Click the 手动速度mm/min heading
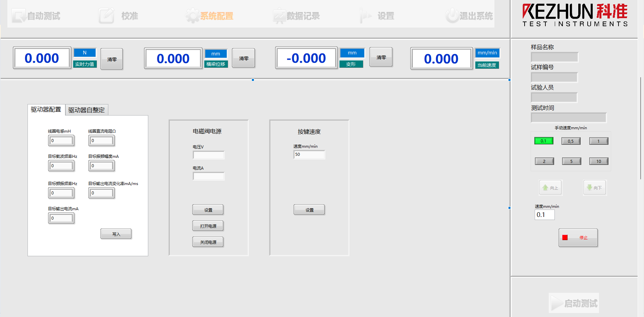 pos(571,128)
